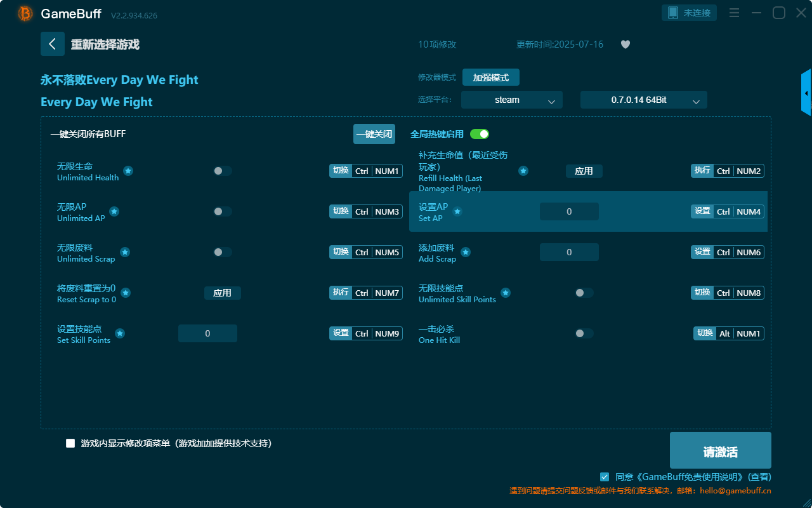Toggle the Unlimited Health switch

pyautogui.click(x=223, y=171)
